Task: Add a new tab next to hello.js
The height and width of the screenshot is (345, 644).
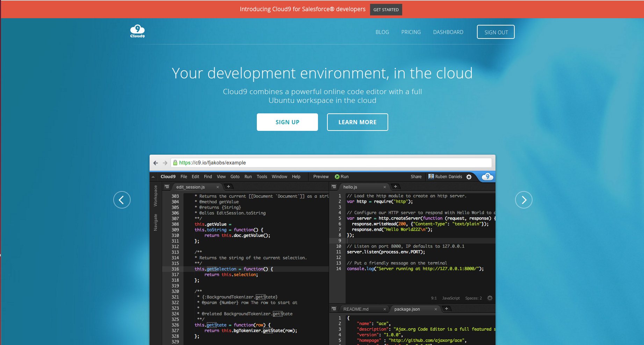Action: (x=396, y=186)
